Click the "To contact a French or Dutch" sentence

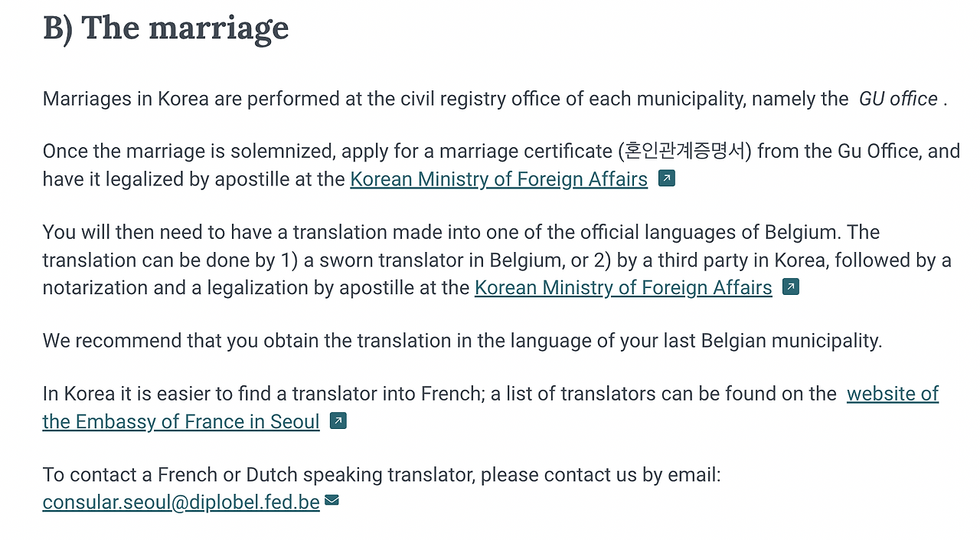pos(382,475)
